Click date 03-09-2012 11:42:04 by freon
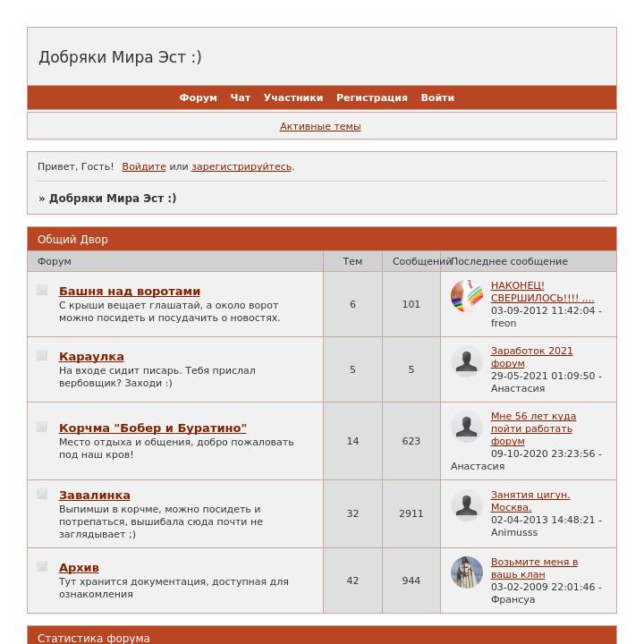This screenshot has width=644, height=644. [x=543, y=310]
